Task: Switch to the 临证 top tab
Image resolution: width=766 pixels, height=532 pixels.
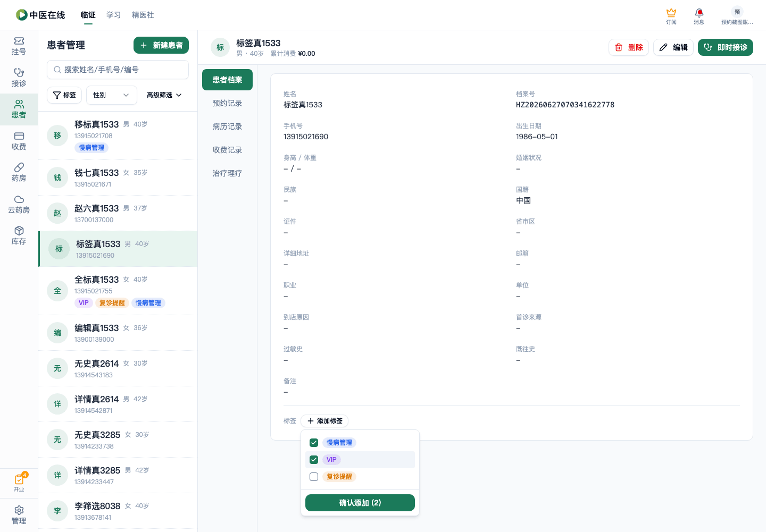Action: point(88,15)
